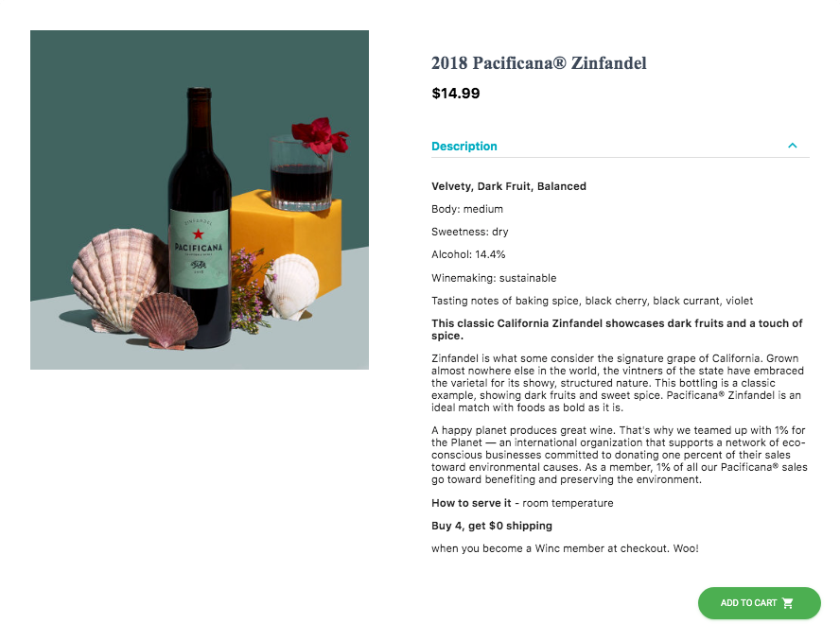Viewport: 840px width, 641px height.
Task: Click the large scallop shell in photo
Action: click(x=118, y=279)
